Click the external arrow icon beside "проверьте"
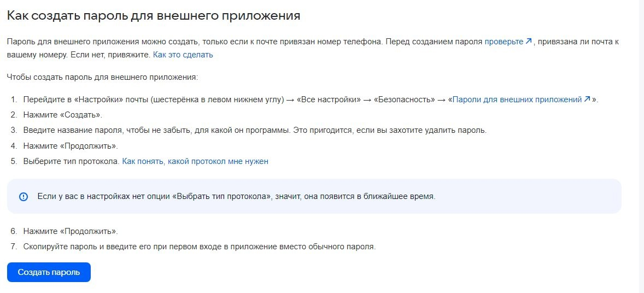 pos(529,42)
